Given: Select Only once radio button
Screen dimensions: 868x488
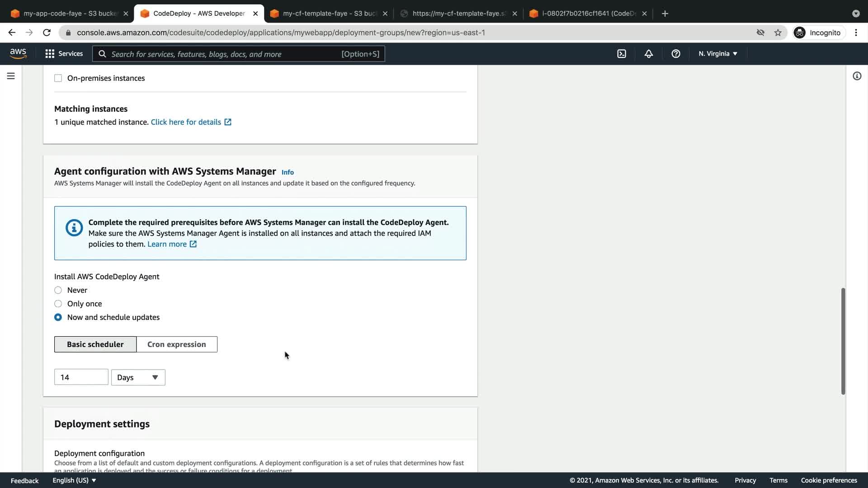Looking at the screenshot, I should 58,304.
